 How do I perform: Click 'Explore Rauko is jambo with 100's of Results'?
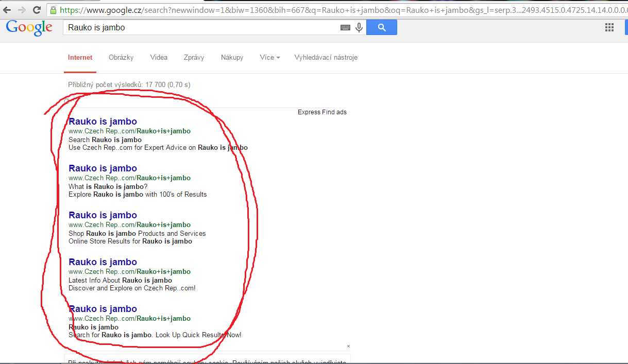pyautogui.click(x=138, y=195)
